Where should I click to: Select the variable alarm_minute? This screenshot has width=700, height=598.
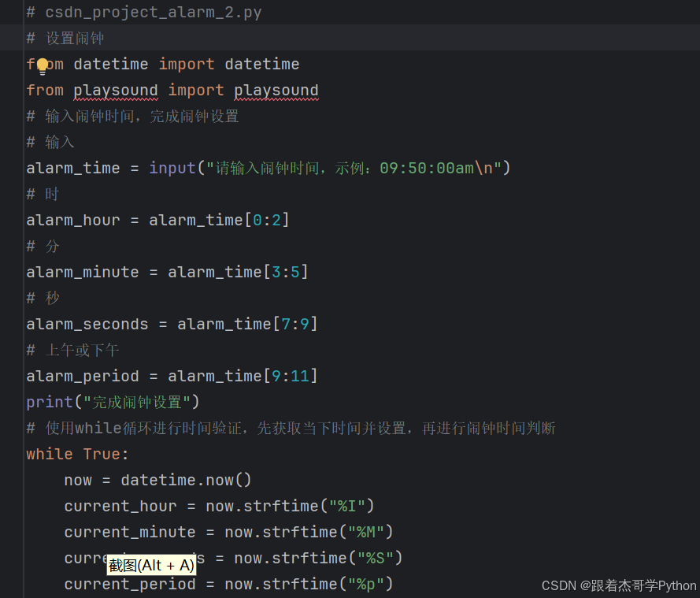(x=82, y=271)
